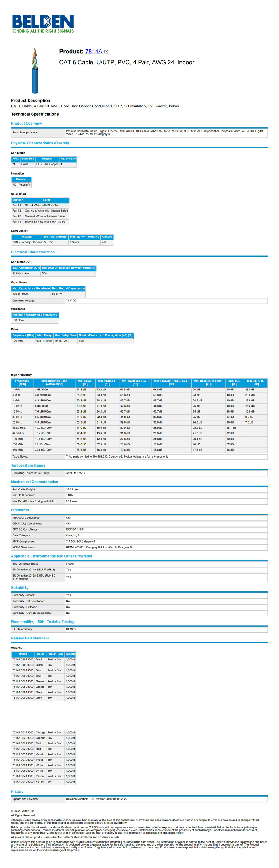The width and height of the screenshot is (279, 868).
Task: Click the "Max. Insertion Loss (Attenuation)" column header
Action: [x=54, y=383]
